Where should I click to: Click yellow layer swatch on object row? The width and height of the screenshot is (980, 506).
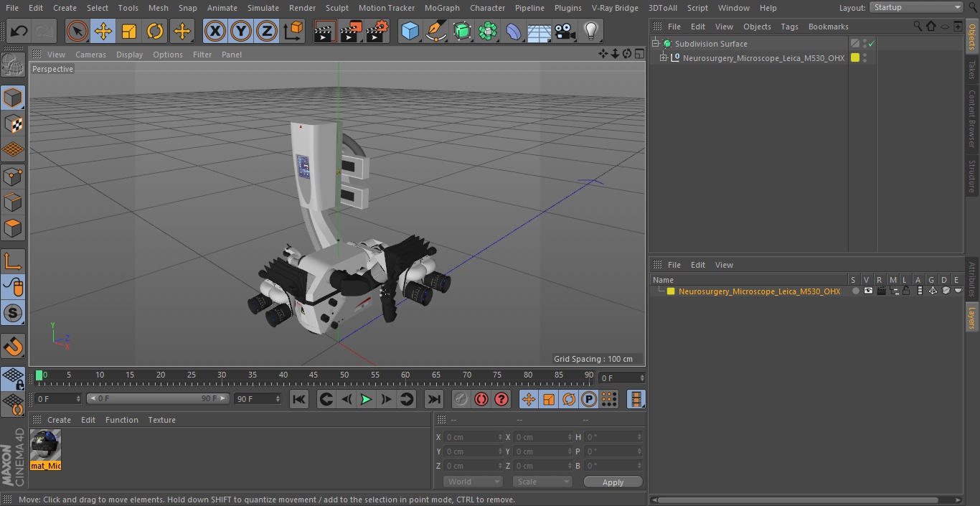point(855,58)
